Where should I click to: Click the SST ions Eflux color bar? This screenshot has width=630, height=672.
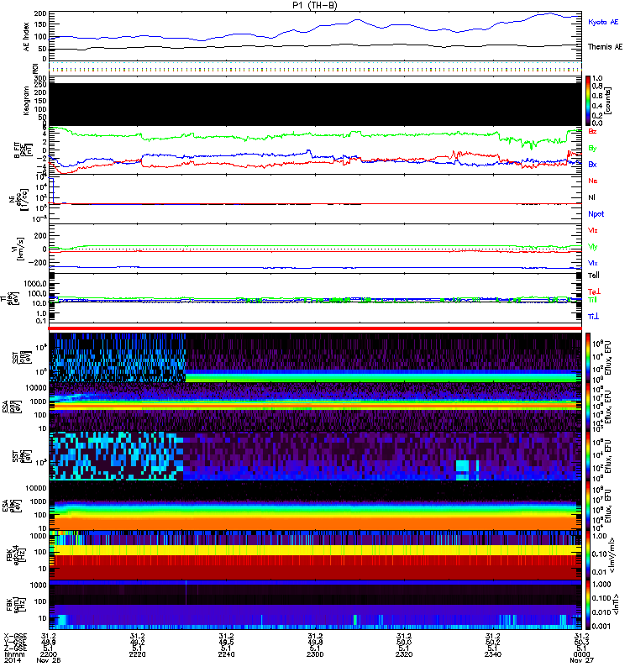[588, 358]
